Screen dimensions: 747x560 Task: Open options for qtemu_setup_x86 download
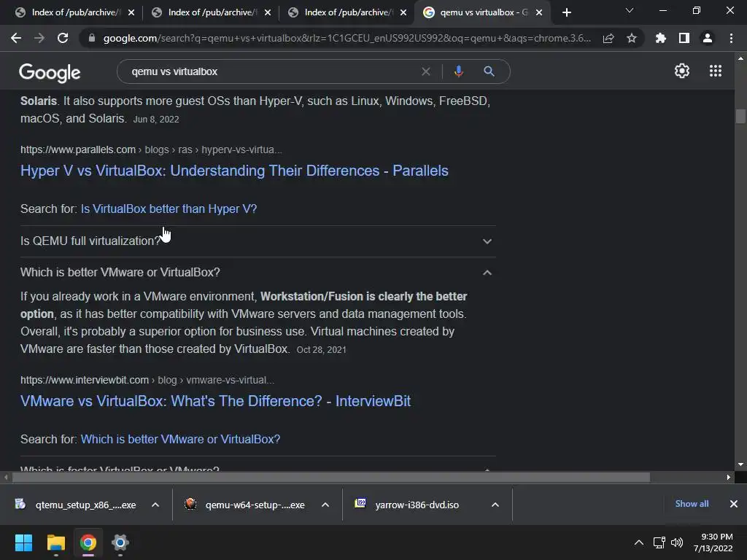[155, 505]
